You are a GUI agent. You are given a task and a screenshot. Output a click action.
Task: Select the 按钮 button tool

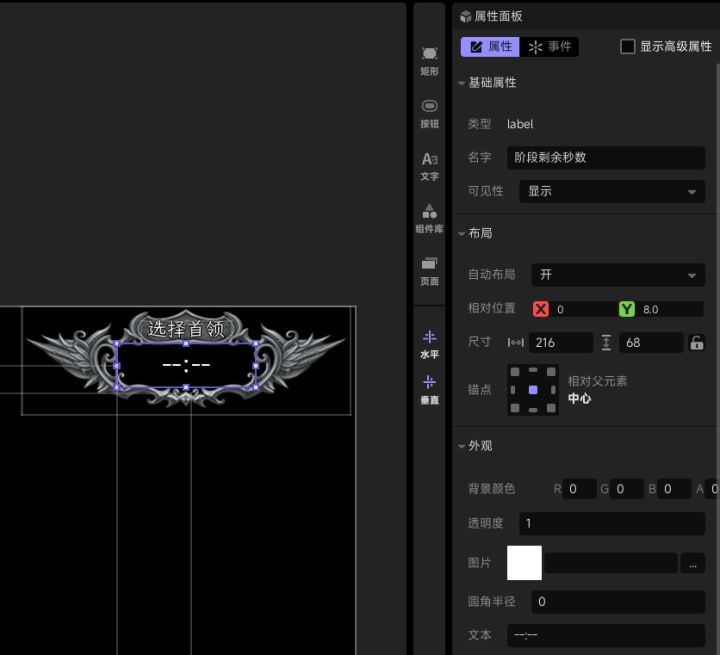click(429, 113)
